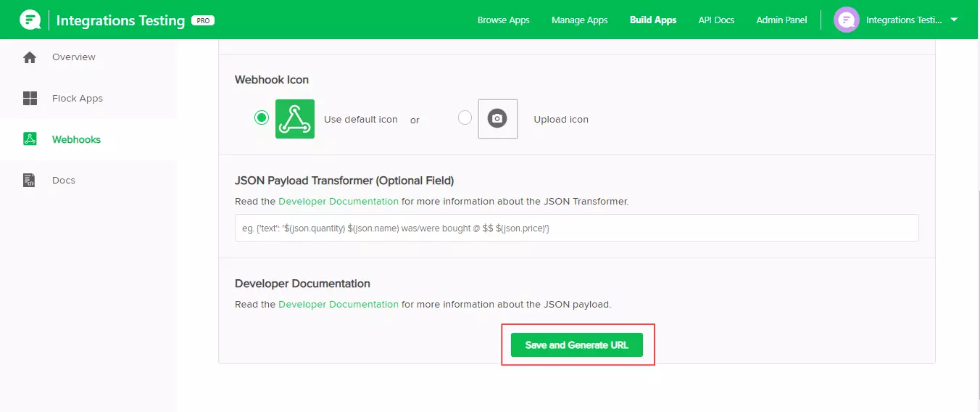Screen dimensions: 980x412
Task: Open Developer Documentation link under JSON Transformer
Action: tap(338, 202)
